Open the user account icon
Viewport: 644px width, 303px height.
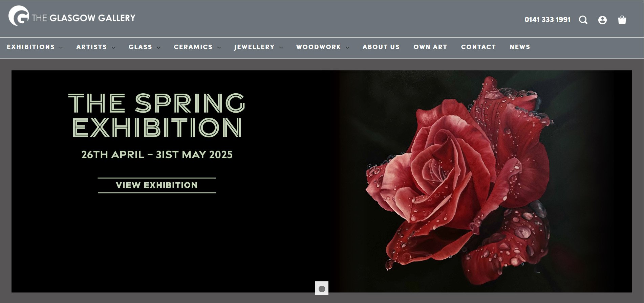pos(602,20)
